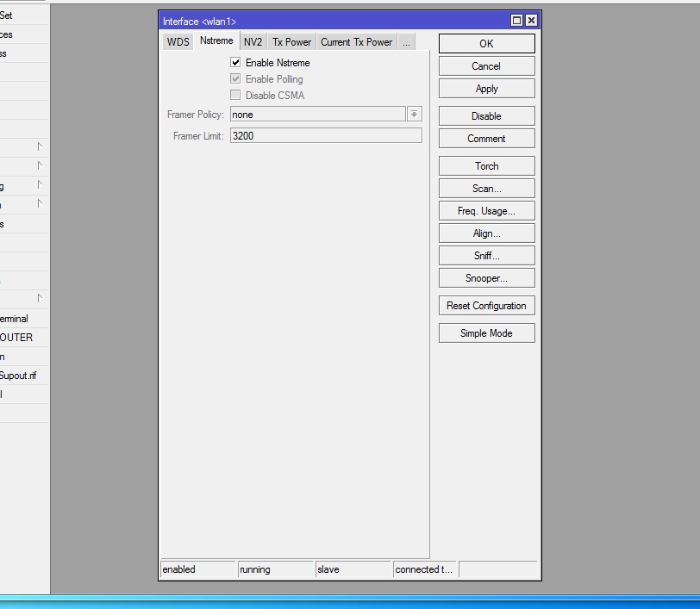Screen dimensions: 700x609
Task: Open the Framer Policy dropdown arrow
Action: 415,115
